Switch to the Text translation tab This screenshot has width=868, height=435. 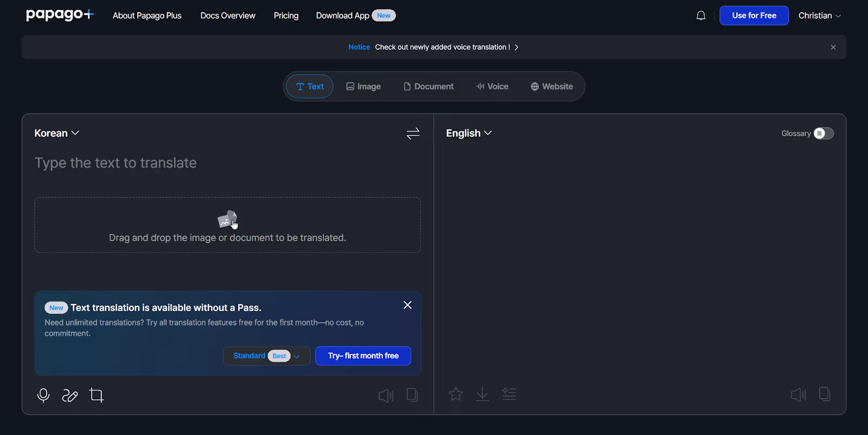click(310, 86)
